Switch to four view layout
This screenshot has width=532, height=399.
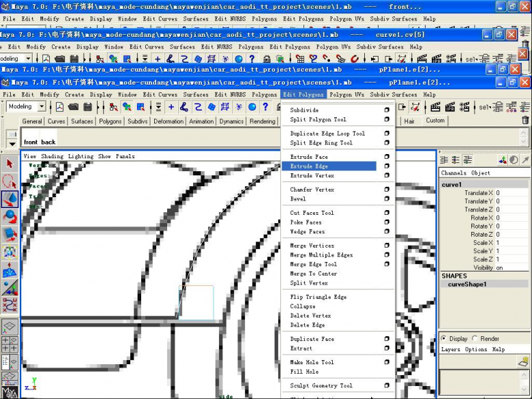(10, 344)
